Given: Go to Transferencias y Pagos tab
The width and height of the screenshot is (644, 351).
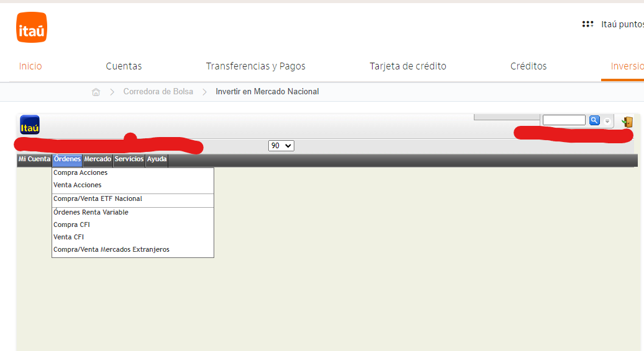Looking at the screenshot, I should click(x=255, y=66).
